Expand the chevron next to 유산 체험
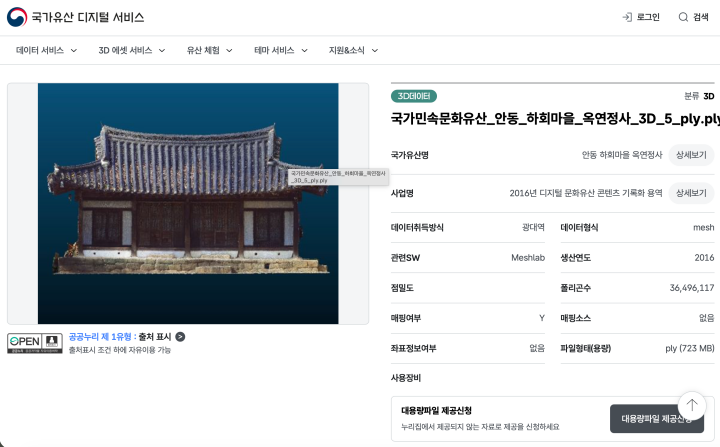Image resolution: width=720 pixels, height=447 pixels. pyautogui.click(x=229, y=51)
